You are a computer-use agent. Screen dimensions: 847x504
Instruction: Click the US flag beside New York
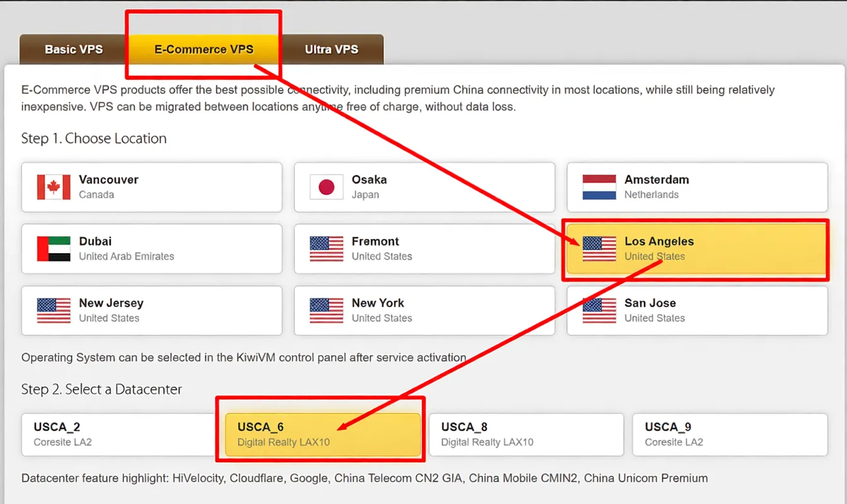(326, 311)
